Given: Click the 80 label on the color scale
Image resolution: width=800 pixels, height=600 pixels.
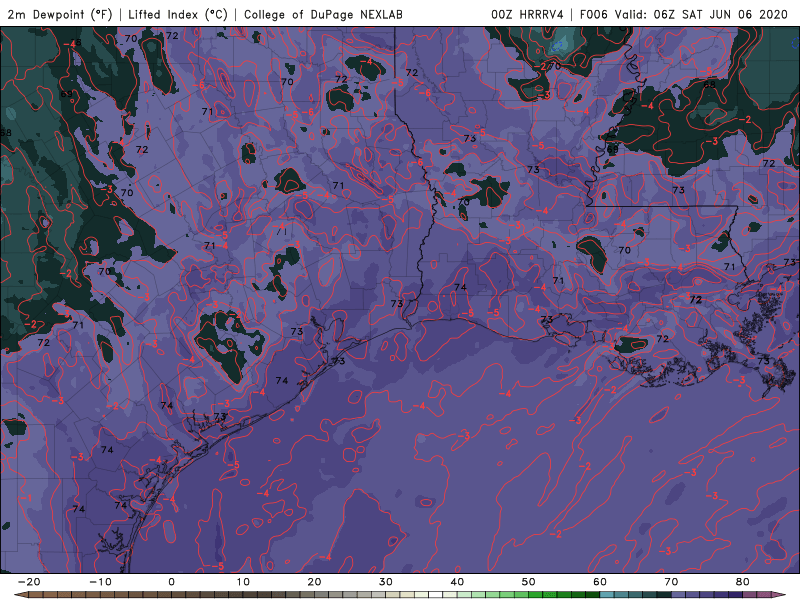Looking at the screenshot, I should 743,582.
